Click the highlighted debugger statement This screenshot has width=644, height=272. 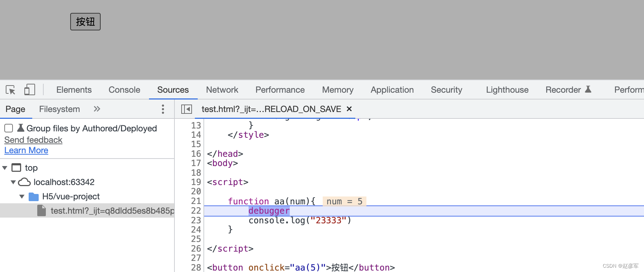[269, 211]
